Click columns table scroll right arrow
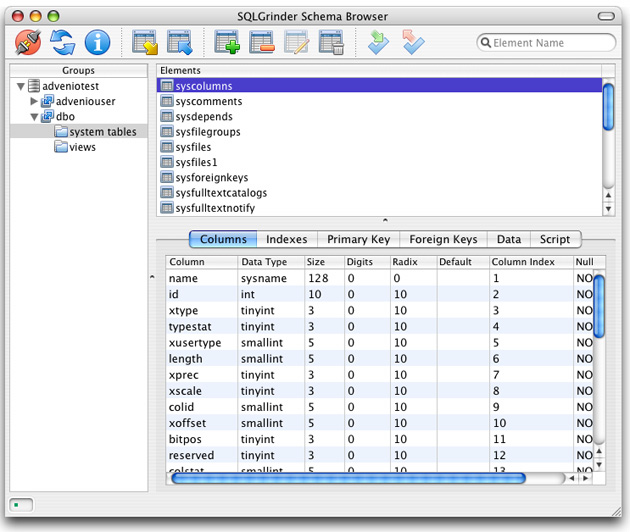The height and width of the screenshot is (532, 630). tap(586, 478)
